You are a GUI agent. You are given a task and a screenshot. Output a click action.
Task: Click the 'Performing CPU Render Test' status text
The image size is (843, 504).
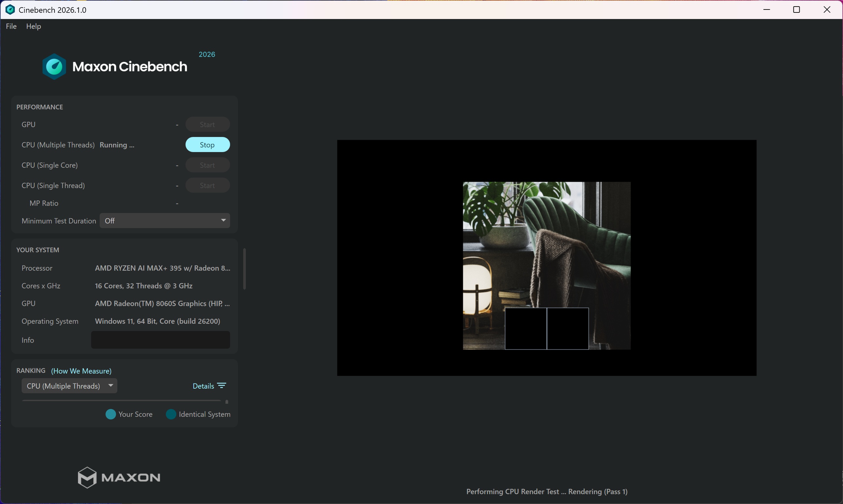[x=546, y=492]
